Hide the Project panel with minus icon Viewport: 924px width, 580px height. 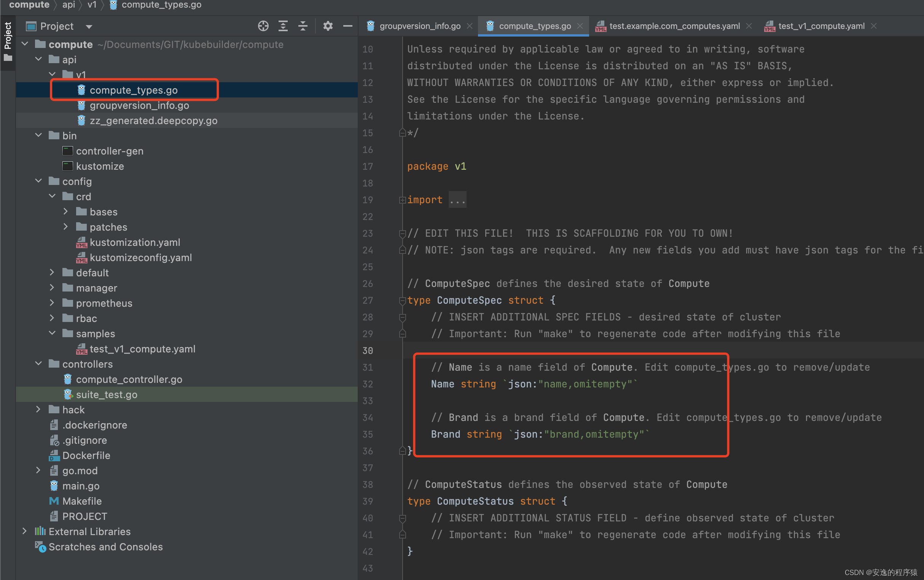(347, 26)
